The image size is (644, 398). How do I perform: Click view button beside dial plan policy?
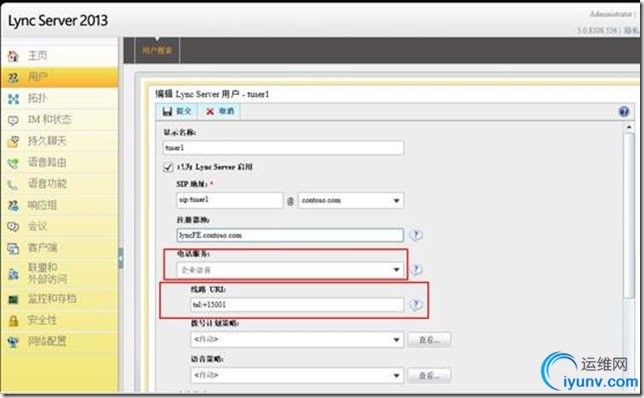(429, 340)
